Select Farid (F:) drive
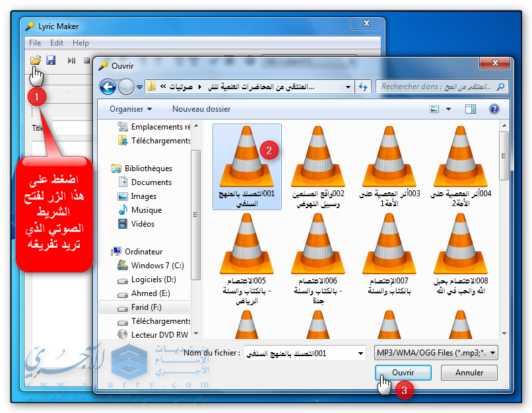This screenshot has height=413, width=532. (x=144, y=307)
